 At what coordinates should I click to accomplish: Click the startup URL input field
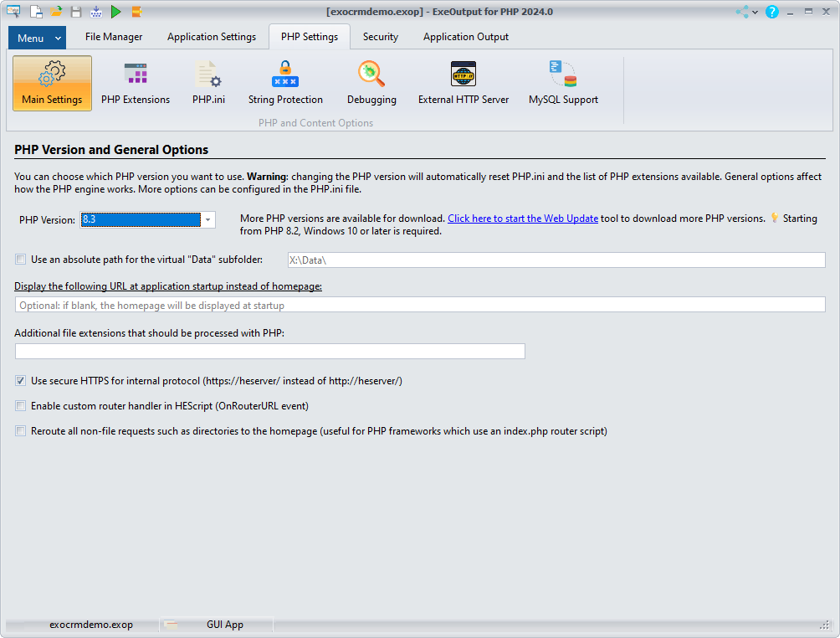(420, 305)
